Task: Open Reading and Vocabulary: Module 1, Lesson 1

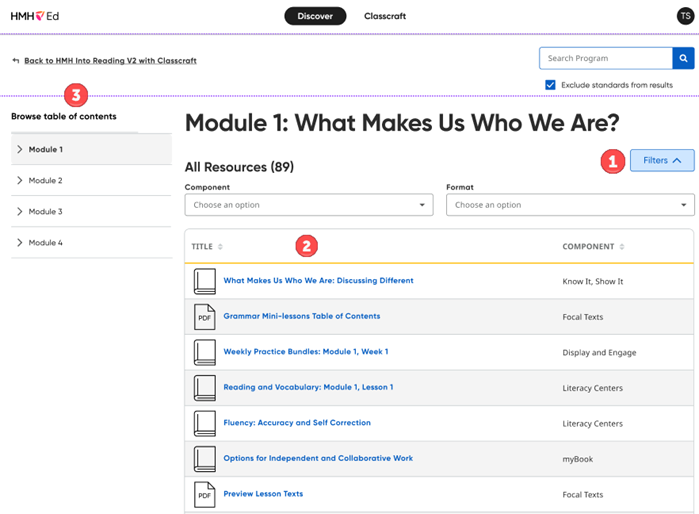Action: (308, 387)
